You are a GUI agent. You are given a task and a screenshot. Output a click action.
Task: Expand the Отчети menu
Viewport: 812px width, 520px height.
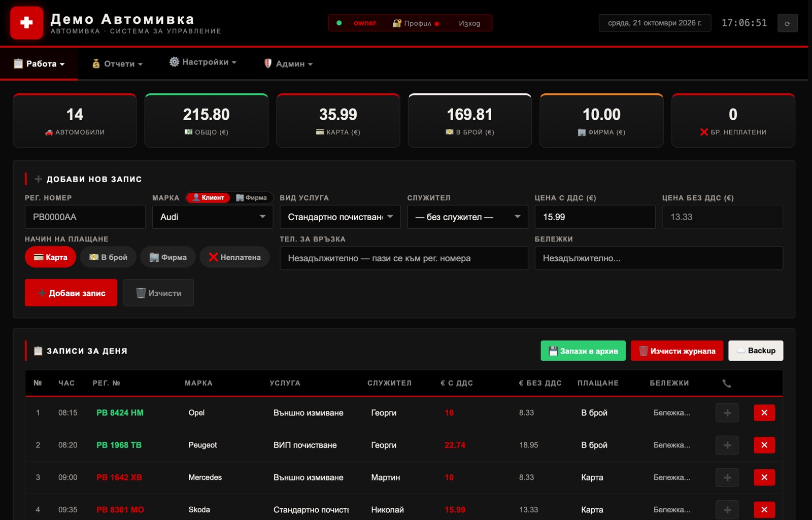(117, 64)
